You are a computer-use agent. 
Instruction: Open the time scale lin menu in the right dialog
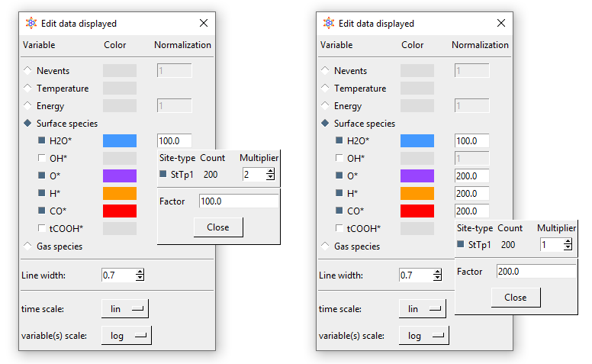423,308
